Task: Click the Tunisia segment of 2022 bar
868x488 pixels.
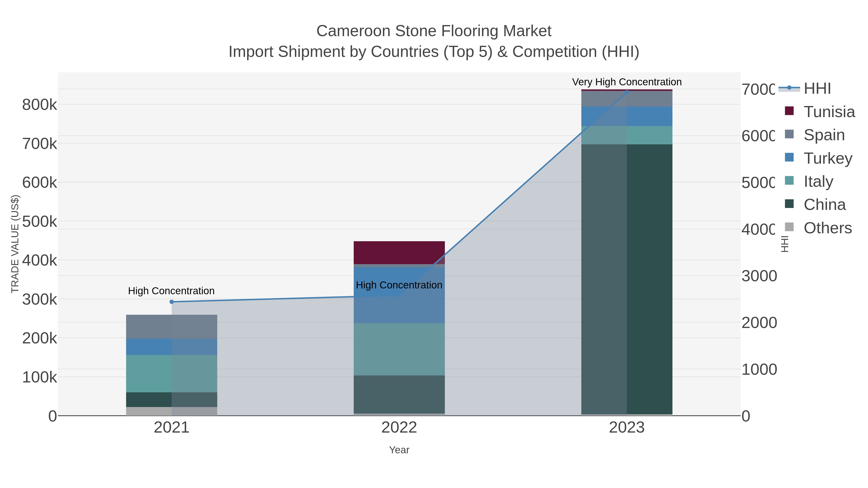Action: (x=399, y=253)
